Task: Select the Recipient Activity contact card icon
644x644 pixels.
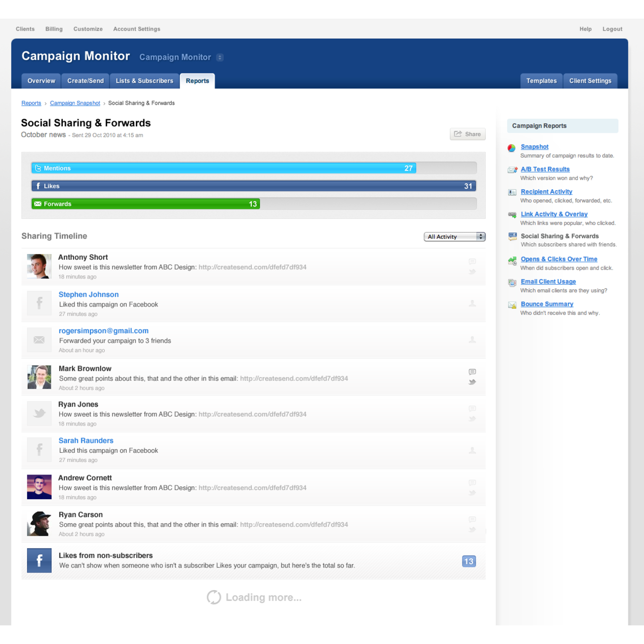Action: point(512,193)
